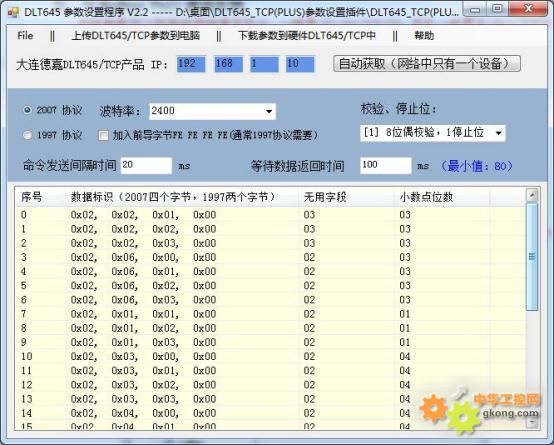The height and width of the screenshot is (445, 554).
Task: Select row 2 with 0x02, 0x02, 0x03, 0x00
Action: click(x=270, y=243)
